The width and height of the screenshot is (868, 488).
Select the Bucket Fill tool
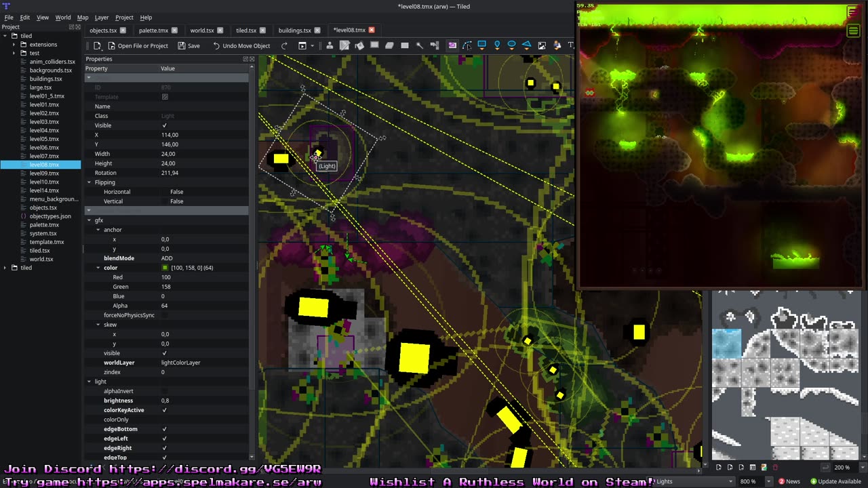point(359,45)
